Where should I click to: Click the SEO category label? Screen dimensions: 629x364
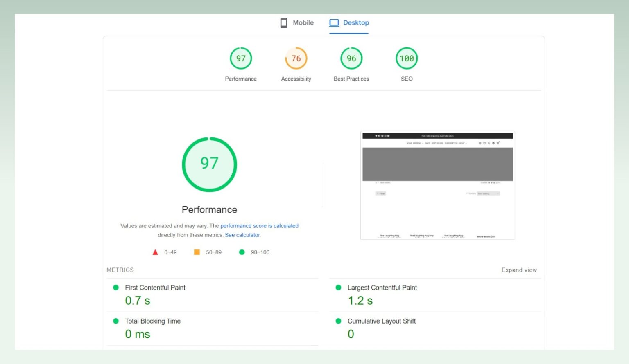point(407,79)
